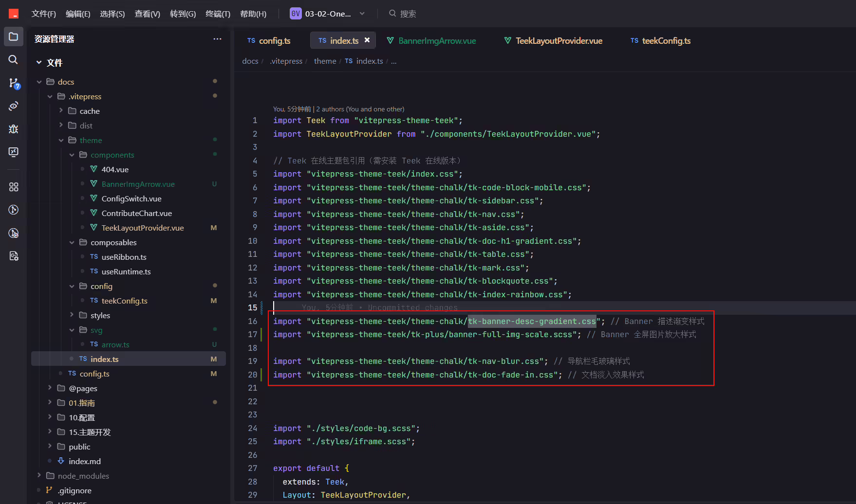Close the index.ts editor tab
The width and height of the screenshot is (856, 504).
[x=367, y=40]
